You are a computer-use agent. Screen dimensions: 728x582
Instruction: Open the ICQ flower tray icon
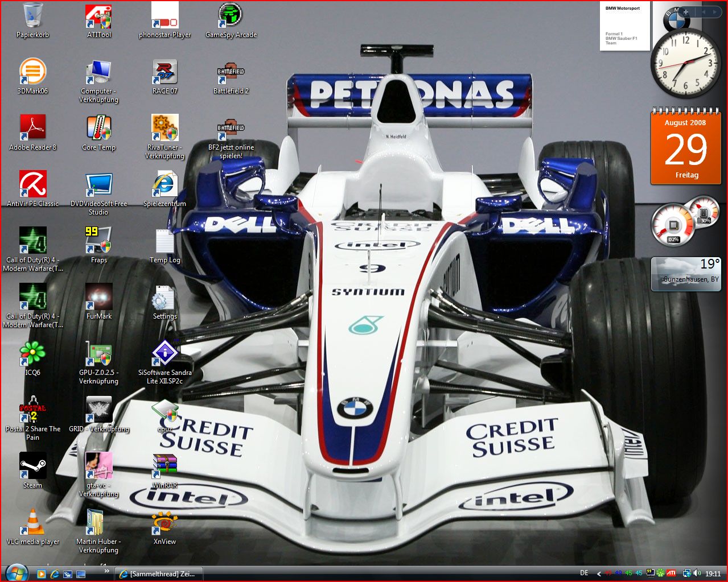pyautogui.click(x=660, y=573)
